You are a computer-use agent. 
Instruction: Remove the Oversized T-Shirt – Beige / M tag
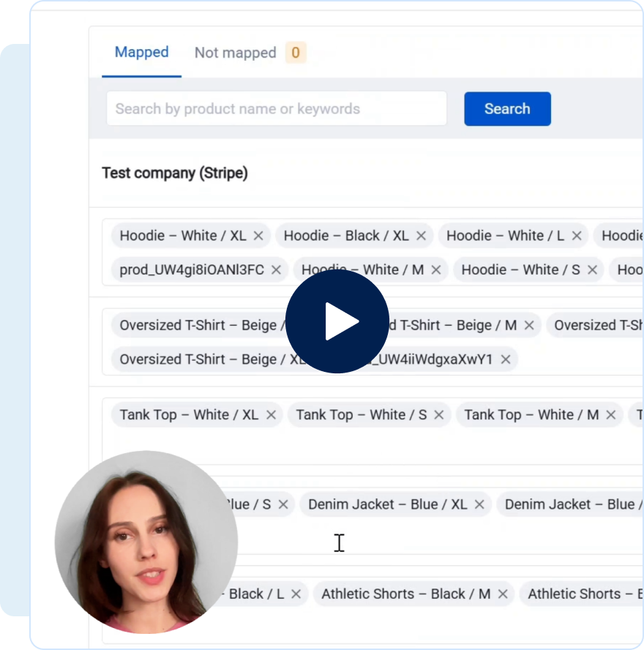[529, 326]
